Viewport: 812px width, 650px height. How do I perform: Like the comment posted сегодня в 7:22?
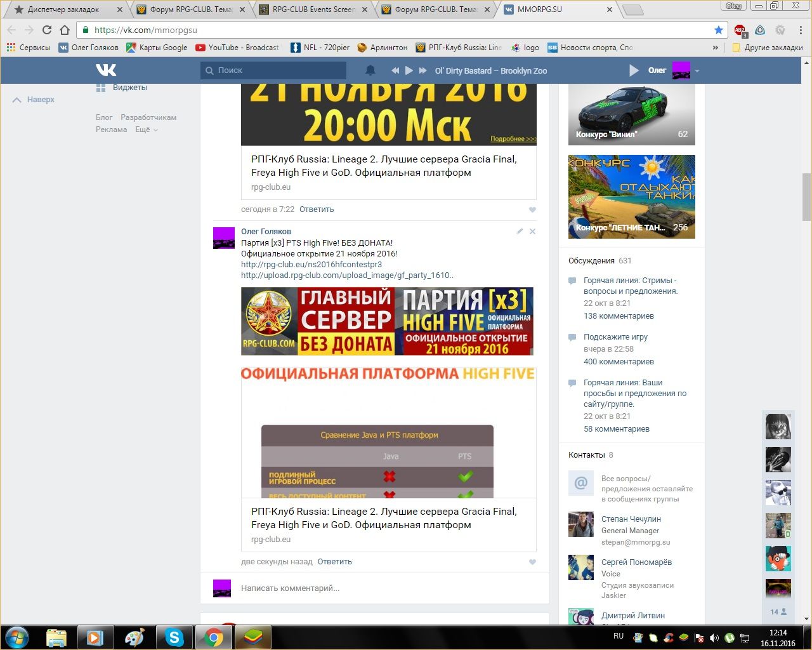coord(532,209)
